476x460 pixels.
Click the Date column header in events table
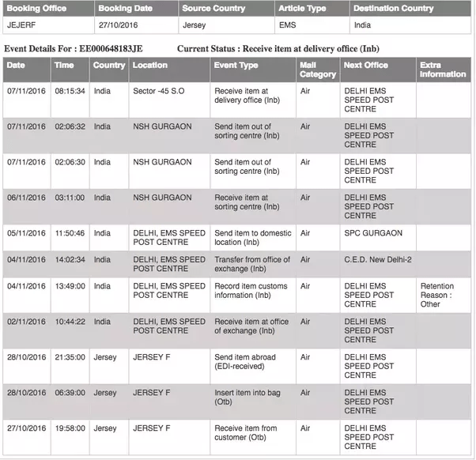[27, 70]
